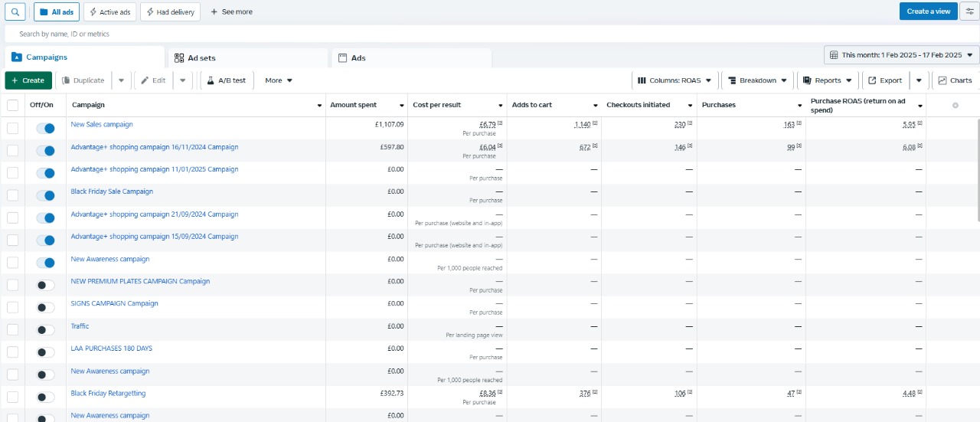Enable the Traffic campaign toggle
The width and height of the screenshot is (980, 422).
point(45,330)
